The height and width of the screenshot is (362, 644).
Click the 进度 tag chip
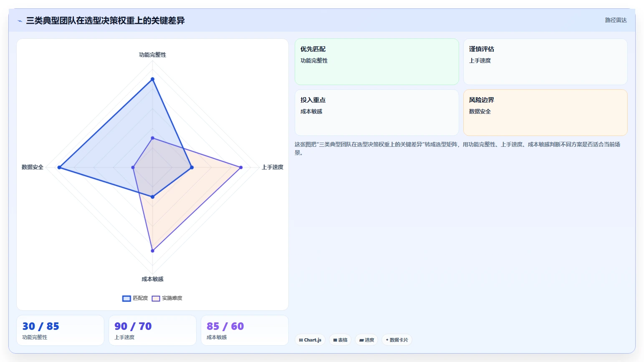[x=366, y=340]
